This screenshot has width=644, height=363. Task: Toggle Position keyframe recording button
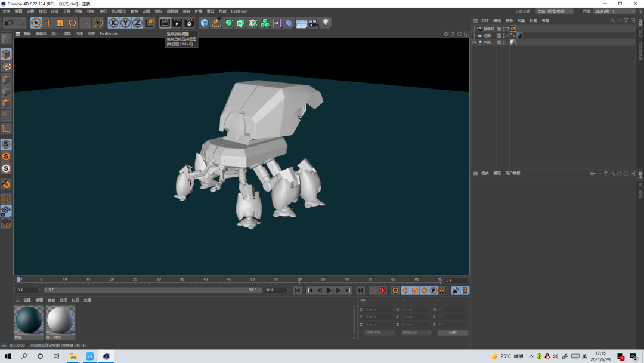[405, 291]
